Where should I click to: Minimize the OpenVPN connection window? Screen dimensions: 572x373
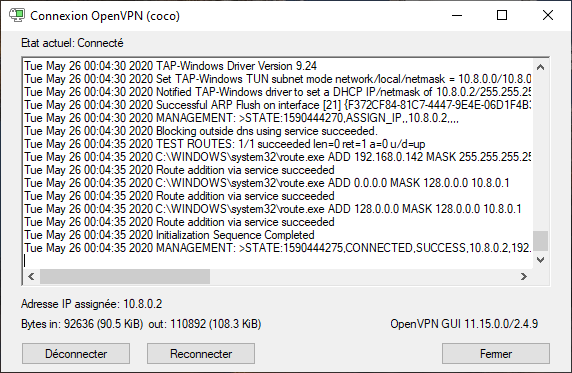(x=457, y=15)
